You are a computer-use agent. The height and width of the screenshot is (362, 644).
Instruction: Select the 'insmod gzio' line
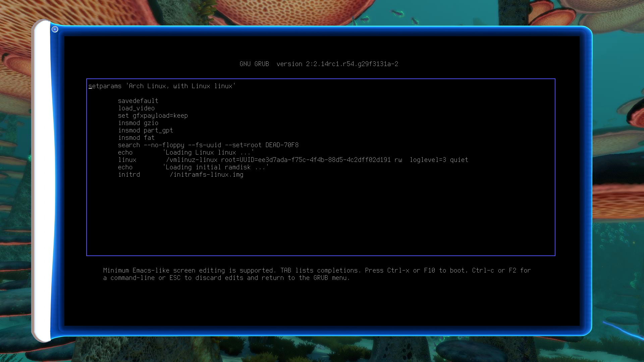138,123
